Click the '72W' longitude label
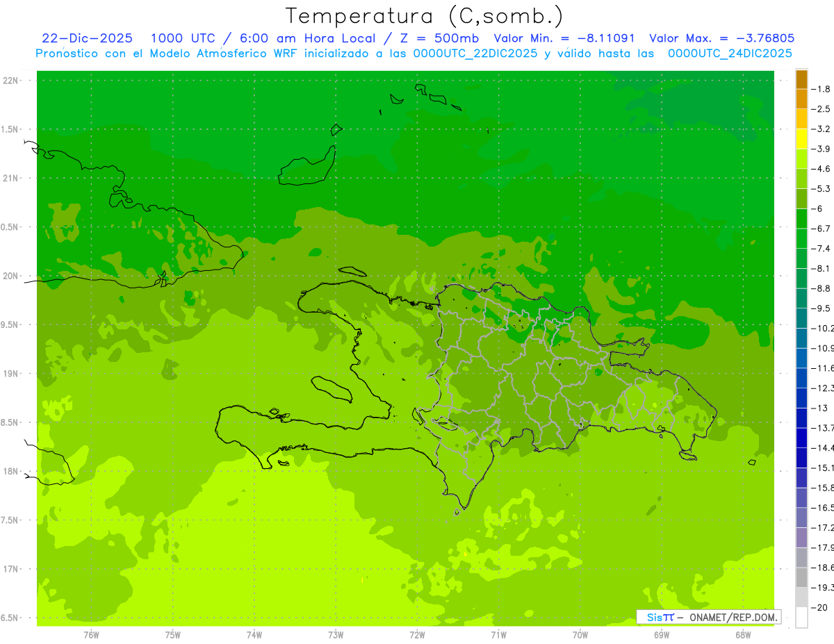834x644 pixels. point(417,634)
